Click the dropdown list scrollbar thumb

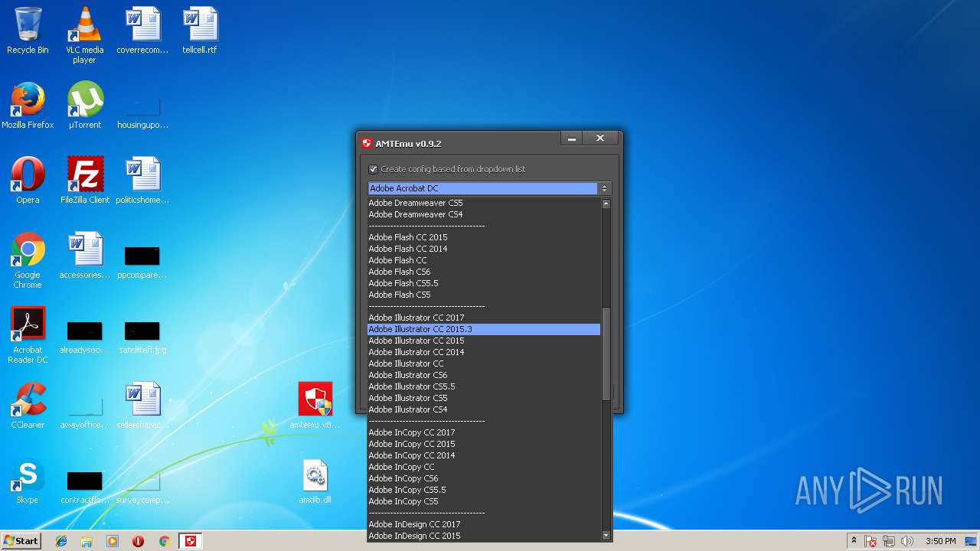[606, 354]
